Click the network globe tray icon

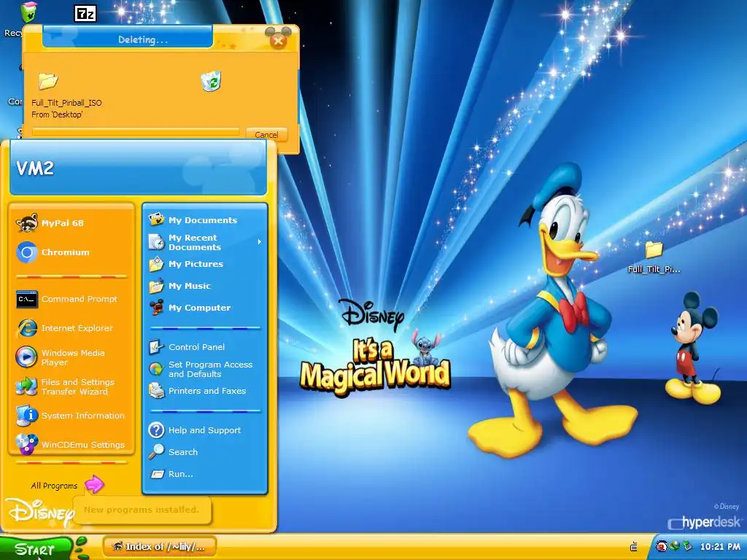pyautogui.click(x=674, y=546)
